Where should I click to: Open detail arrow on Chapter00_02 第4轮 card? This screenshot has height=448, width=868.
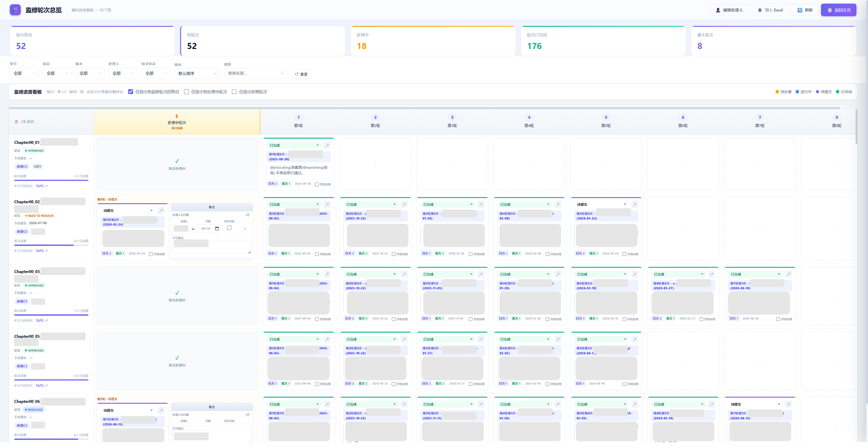558,204
